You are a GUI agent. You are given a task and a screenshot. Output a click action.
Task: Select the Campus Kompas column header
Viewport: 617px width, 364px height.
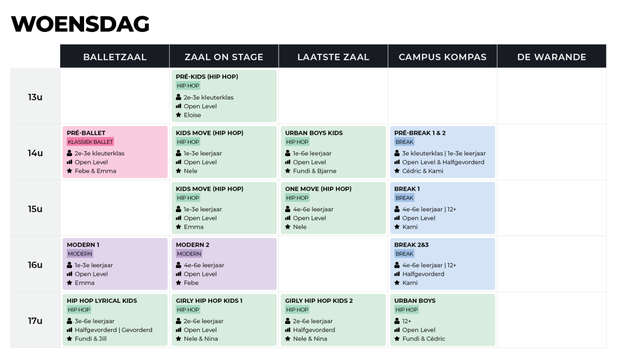click(442, 57)
